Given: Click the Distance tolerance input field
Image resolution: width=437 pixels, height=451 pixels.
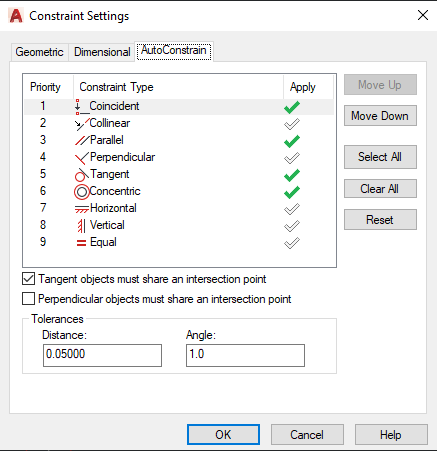Looking at the screenshot, I should click(x=102, y=355).
